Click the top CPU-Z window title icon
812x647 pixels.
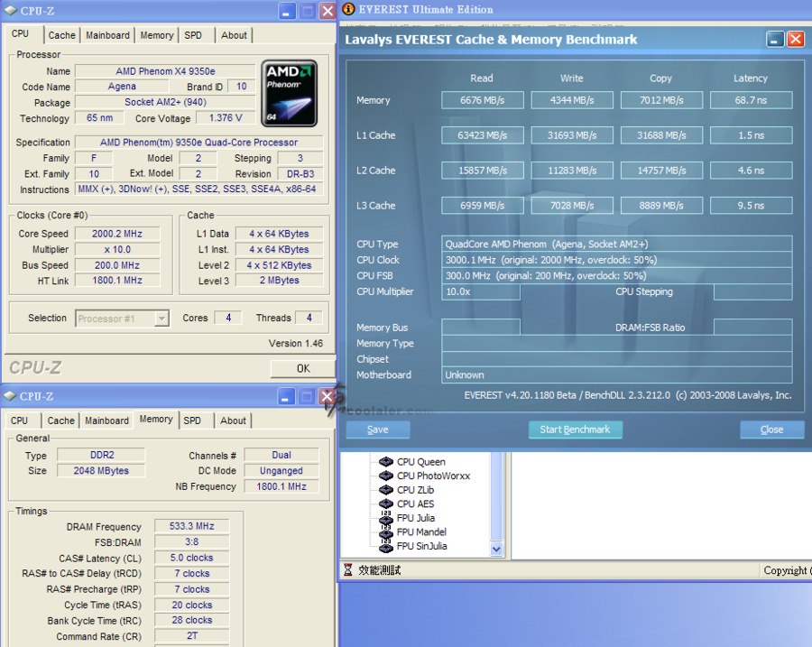pyautogui.click(x=10, y=11)
